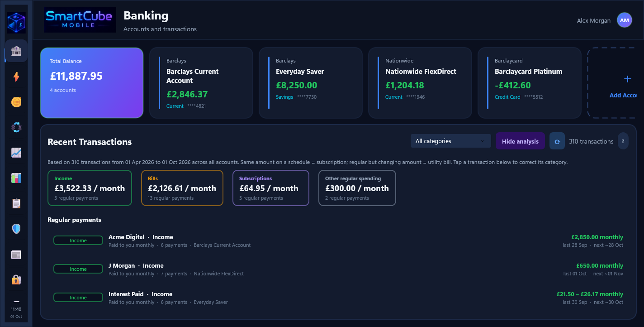Image resolution: width=644 pixels, height=327 pixels.
Task: Click the orange lightning bolt sidebar icon
Action: pos(16,77)
